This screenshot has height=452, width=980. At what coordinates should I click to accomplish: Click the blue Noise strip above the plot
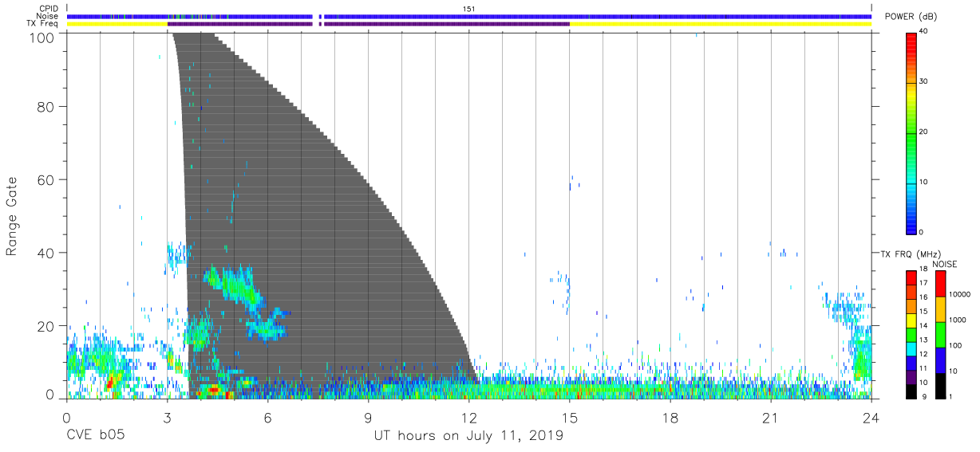point(468,16)
